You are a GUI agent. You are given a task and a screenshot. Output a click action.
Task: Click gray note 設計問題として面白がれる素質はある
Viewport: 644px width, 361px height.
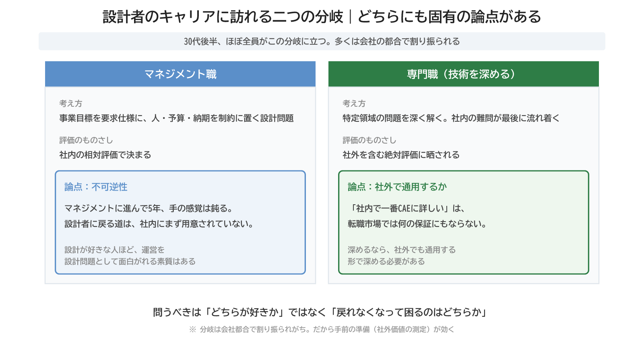pos(130,261)
